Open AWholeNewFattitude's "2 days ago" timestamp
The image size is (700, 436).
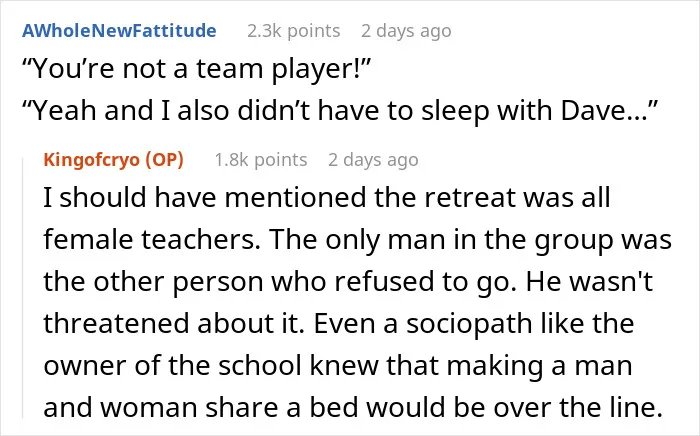406,31
